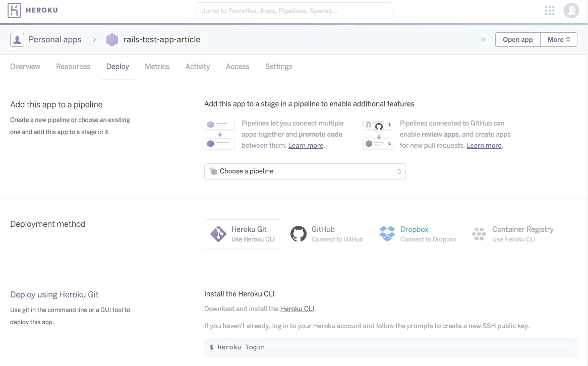Screen dimensions: 588x366
Task: Select Dropbox deployment method label
Action: [x=415, y=229]
